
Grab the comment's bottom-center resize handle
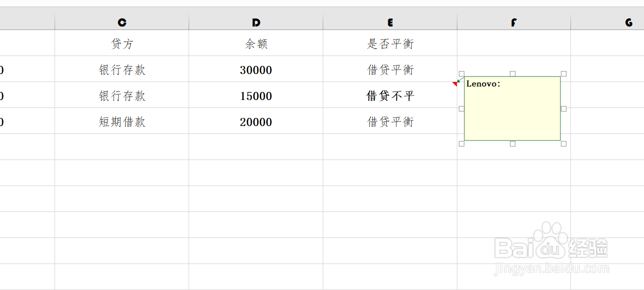click(512, 143)
